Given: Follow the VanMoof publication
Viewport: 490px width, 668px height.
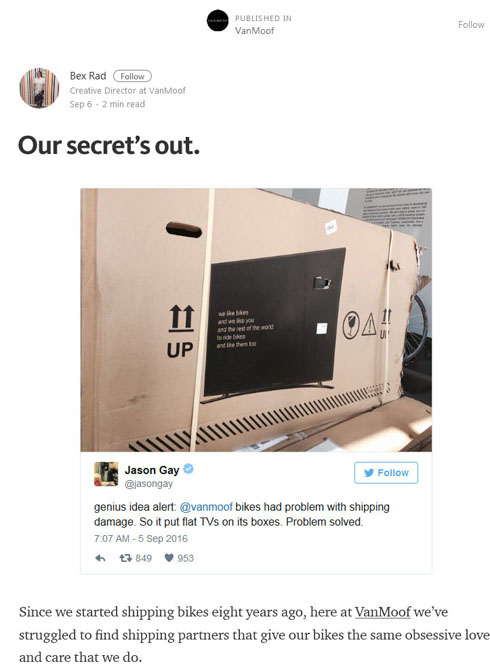Looking at the screenshot, I should [x=471, y=25].
